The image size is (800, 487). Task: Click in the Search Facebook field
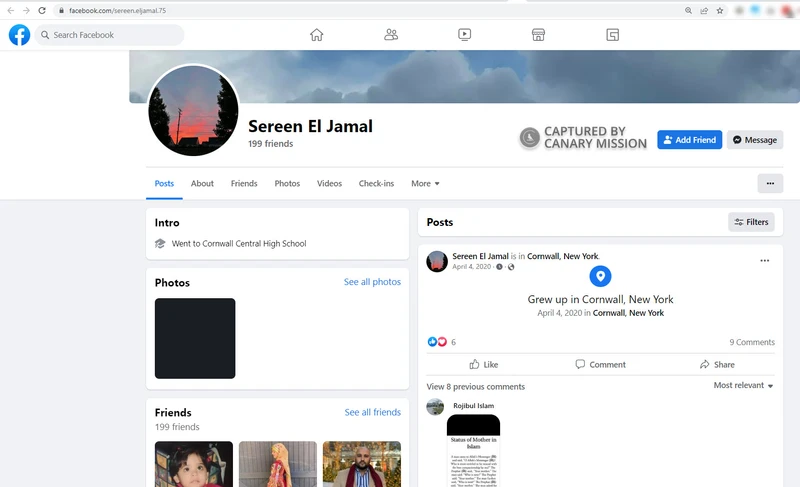coord(110,35)
